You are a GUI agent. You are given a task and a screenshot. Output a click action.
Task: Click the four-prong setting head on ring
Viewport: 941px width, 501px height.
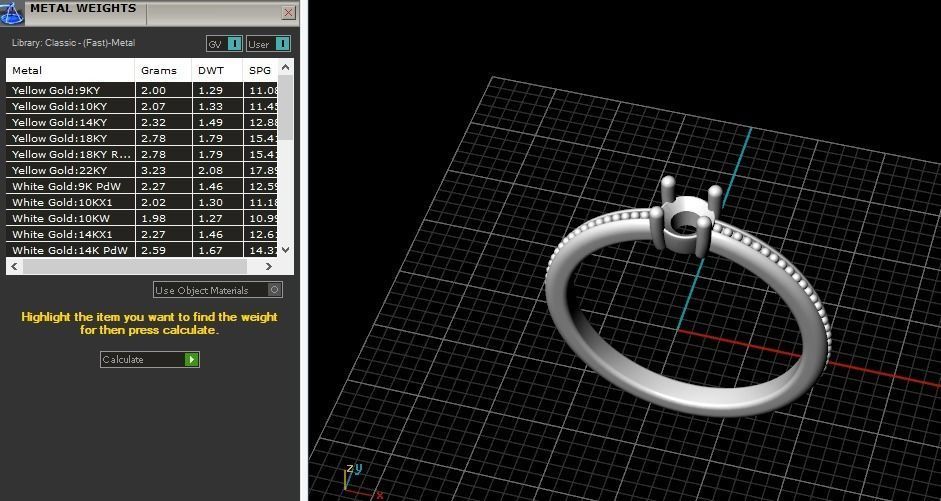click(685, 217)
